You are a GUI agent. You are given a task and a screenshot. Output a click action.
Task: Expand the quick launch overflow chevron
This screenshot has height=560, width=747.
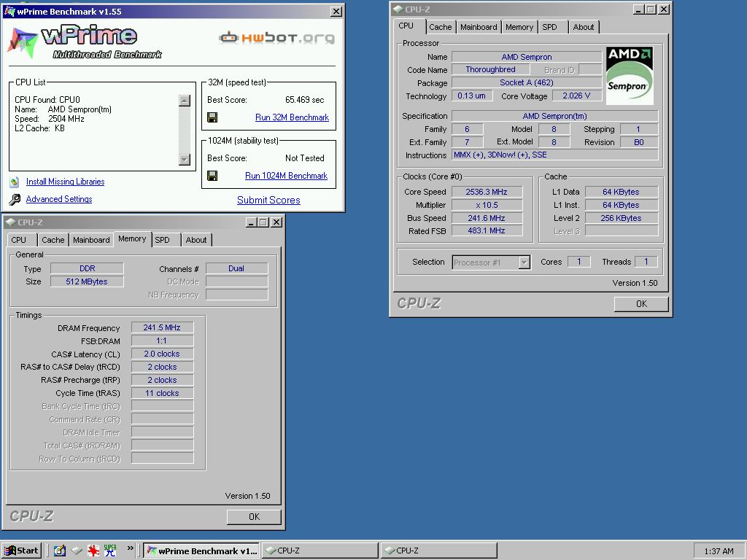[130, 548]
